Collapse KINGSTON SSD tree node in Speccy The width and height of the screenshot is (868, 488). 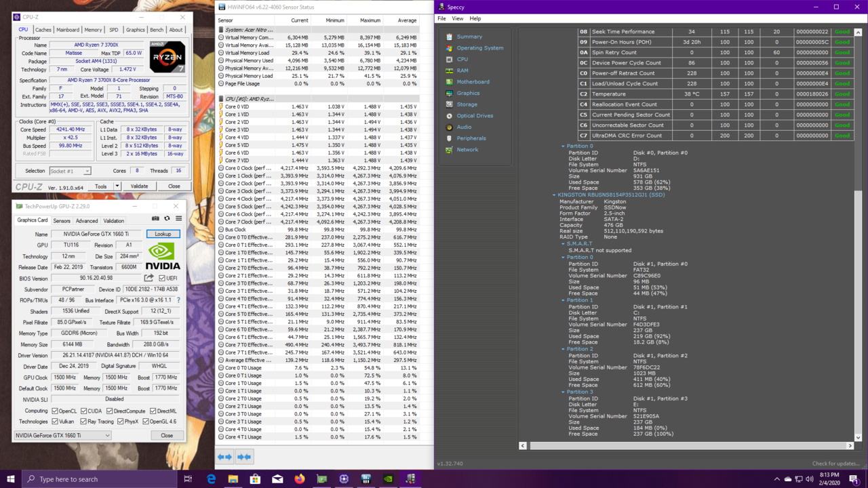click(x=554, y=195)
